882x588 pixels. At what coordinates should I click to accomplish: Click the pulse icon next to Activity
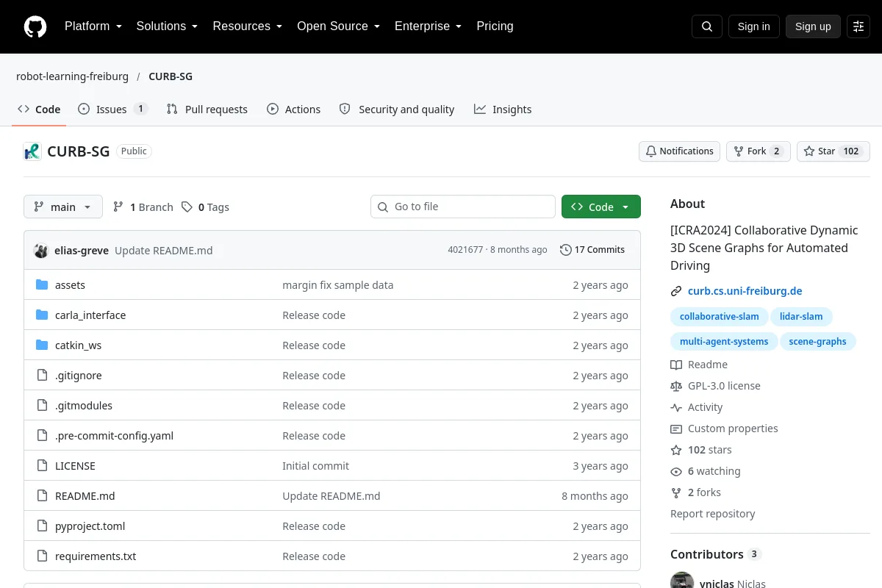pyautogui.click(x=676, y=407)
